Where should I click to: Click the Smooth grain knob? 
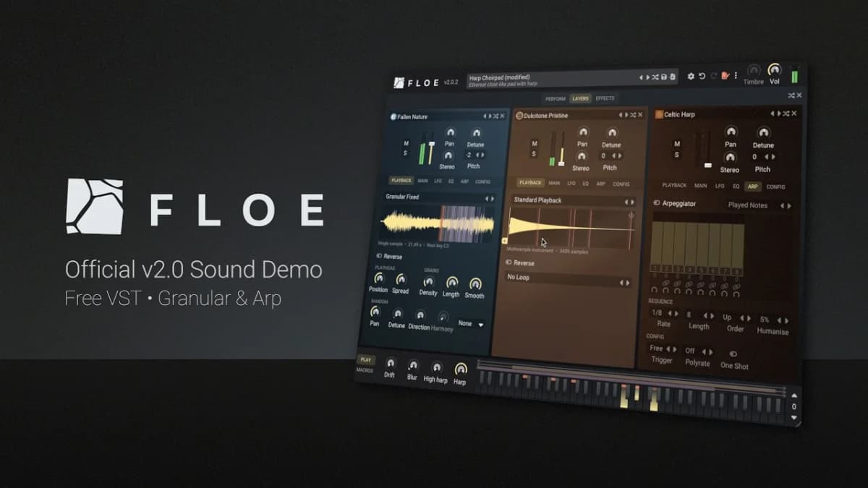pos(475,283)
